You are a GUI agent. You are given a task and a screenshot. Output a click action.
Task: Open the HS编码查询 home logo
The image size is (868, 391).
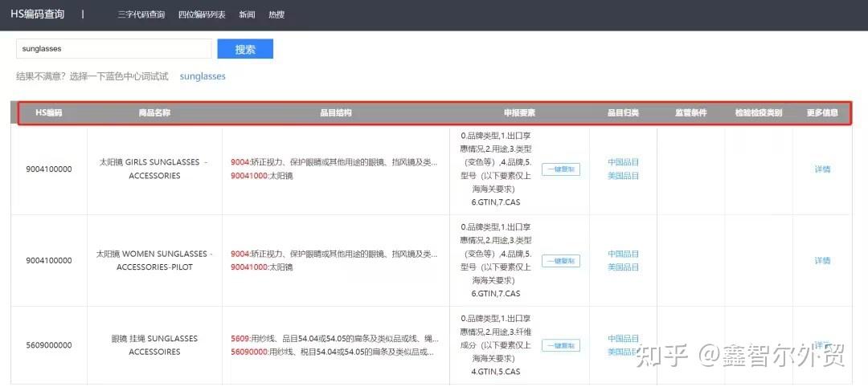coord(38,14)
